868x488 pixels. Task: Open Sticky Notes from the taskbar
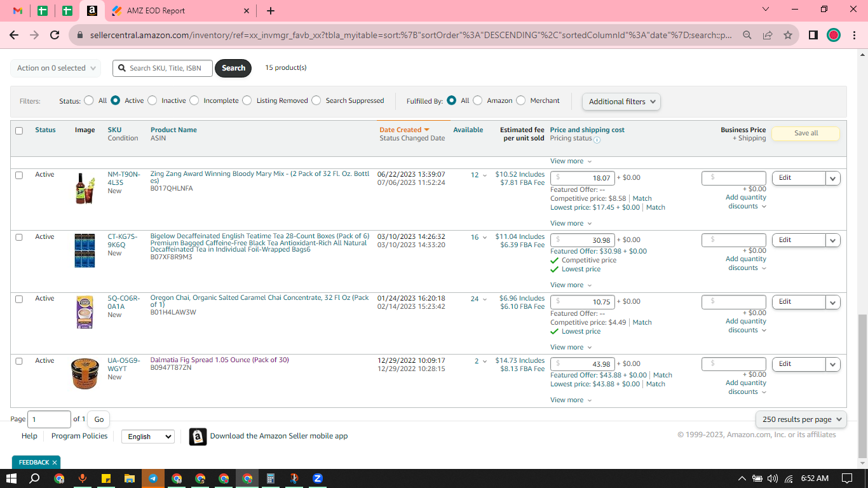106,478
